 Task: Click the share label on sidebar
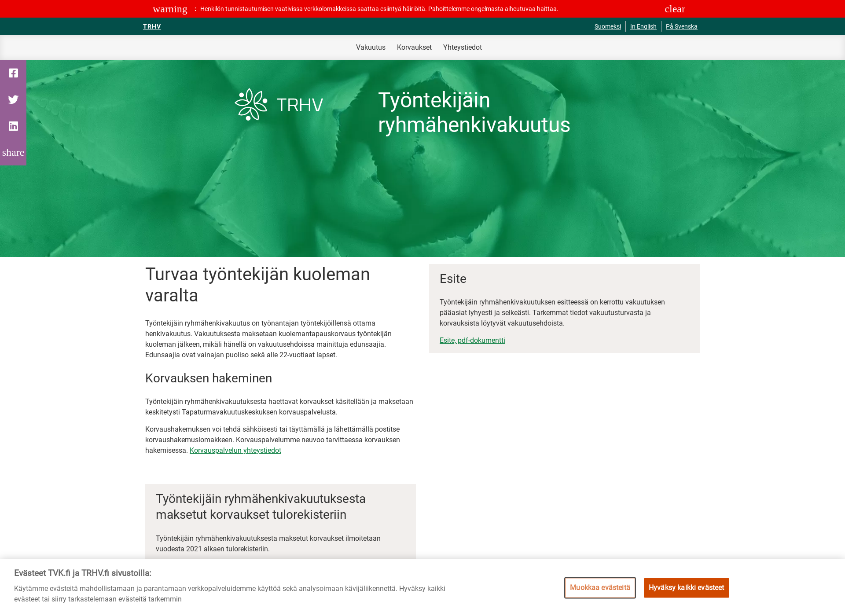coord(13,152)
